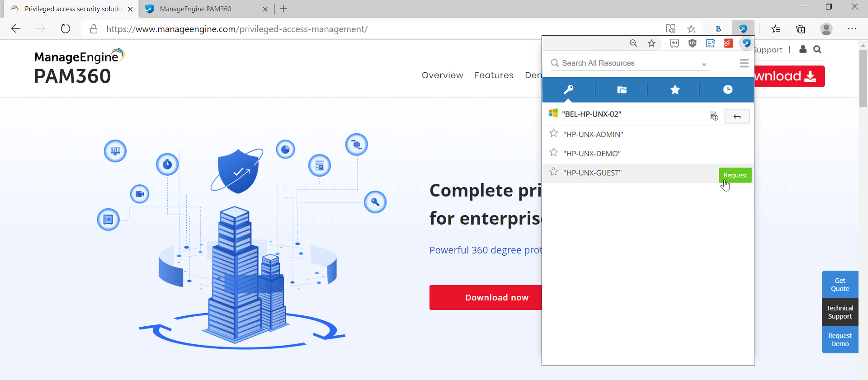This screenshot has width=868, height=380.
Task: Open the Edge profile avatar
Action: click(826, 29)
